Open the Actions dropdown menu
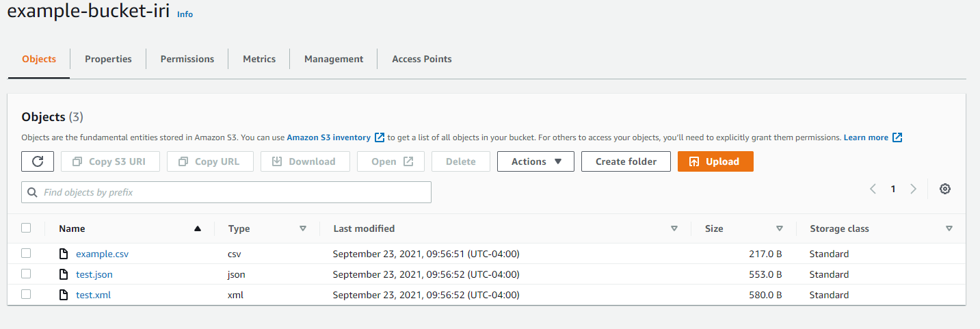980x329 pixels. click(535, 161)
